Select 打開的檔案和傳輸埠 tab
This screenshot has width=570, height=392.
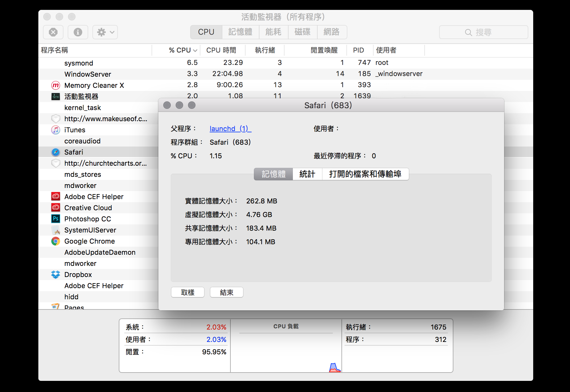tap(365, 174)
